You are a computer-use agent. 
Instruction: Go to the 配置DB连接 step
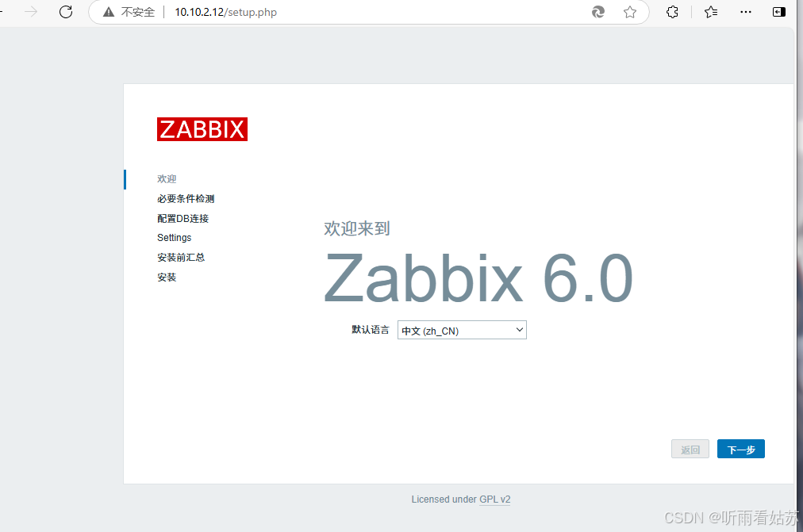click(x=182, y=219)
